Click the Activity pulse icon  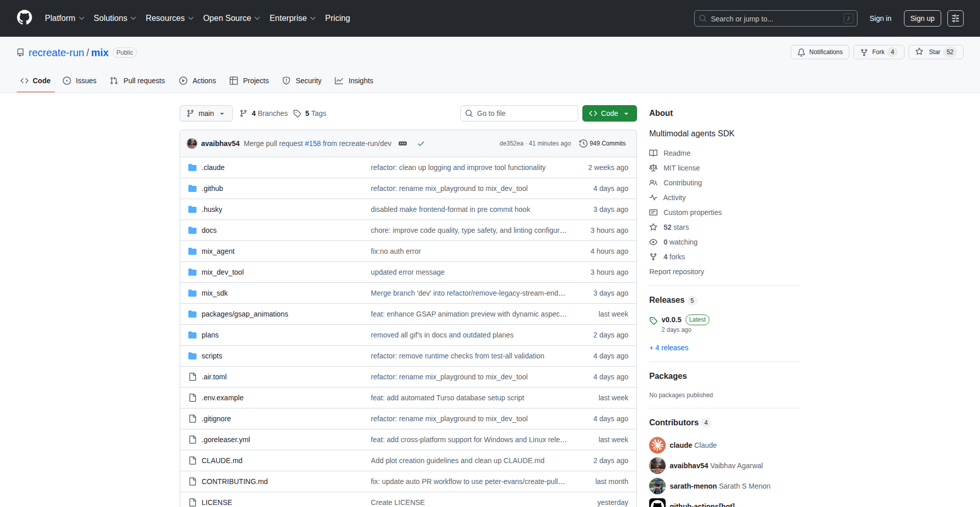(653, 198)
